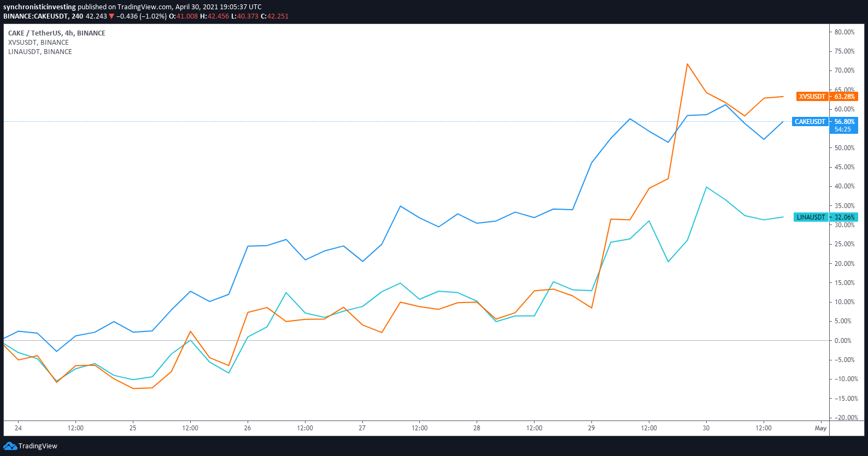868x456 pixels.
Task: Select the LINAUSDT, BINANCE legend entry
Action: pyautogui.click(x=40, y=52)
